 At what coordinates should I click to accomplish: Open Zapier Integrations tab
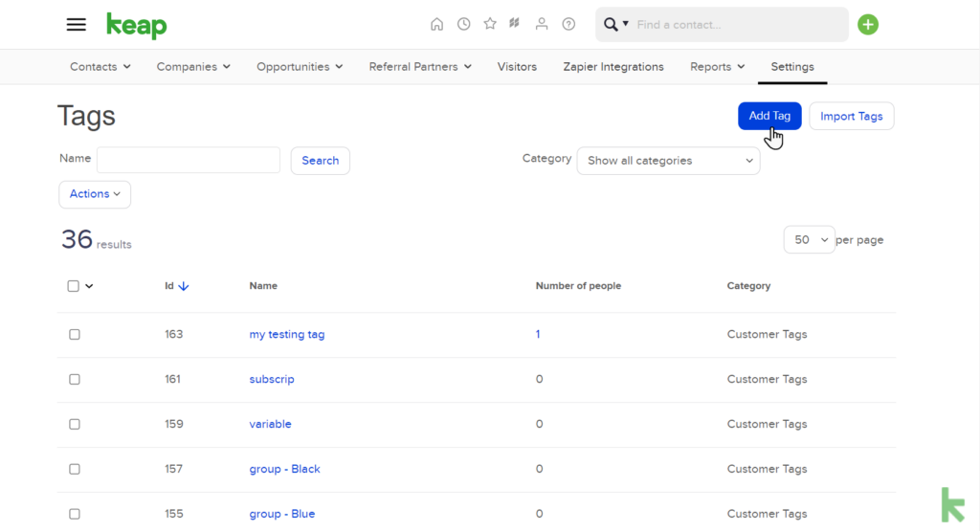tap(613, 67)
